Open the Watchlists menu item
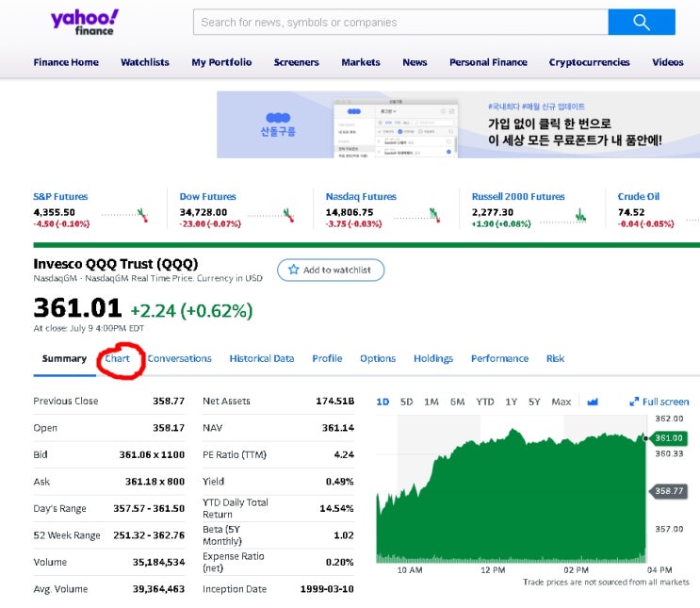This screenshot has width=700, height=608. [x=145, y=62]
